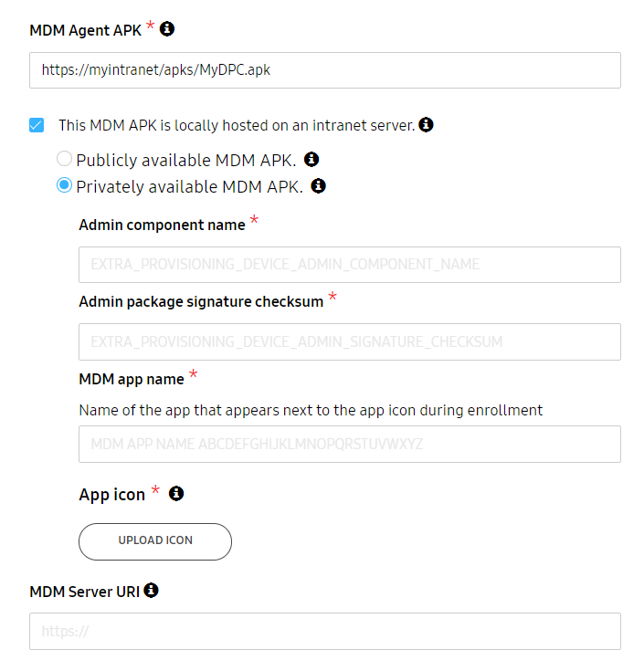Screen dimensions: 644x671
Task: Click the 'Privately available MDM APK.' label text
Action: pyautogui.click(x=190, y=187)
